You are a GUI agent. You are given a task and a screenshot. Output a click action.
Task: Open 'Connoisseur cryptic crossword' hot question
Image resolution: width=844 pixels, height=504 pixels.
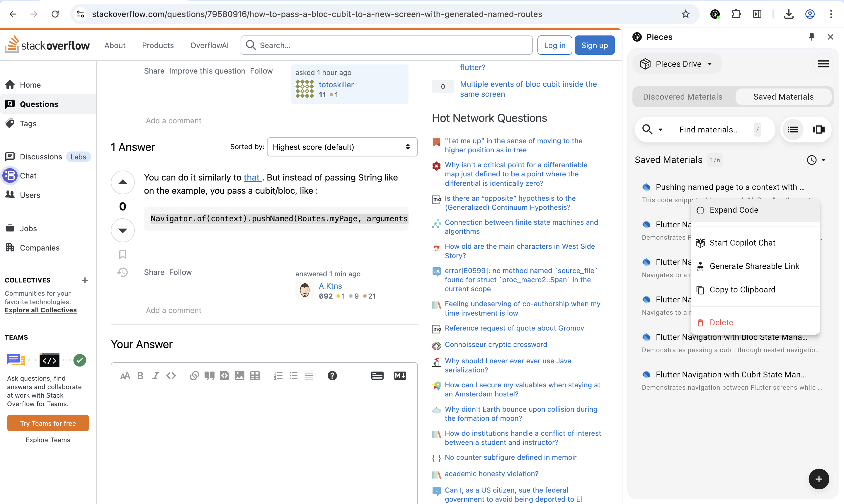coord(496,344)
